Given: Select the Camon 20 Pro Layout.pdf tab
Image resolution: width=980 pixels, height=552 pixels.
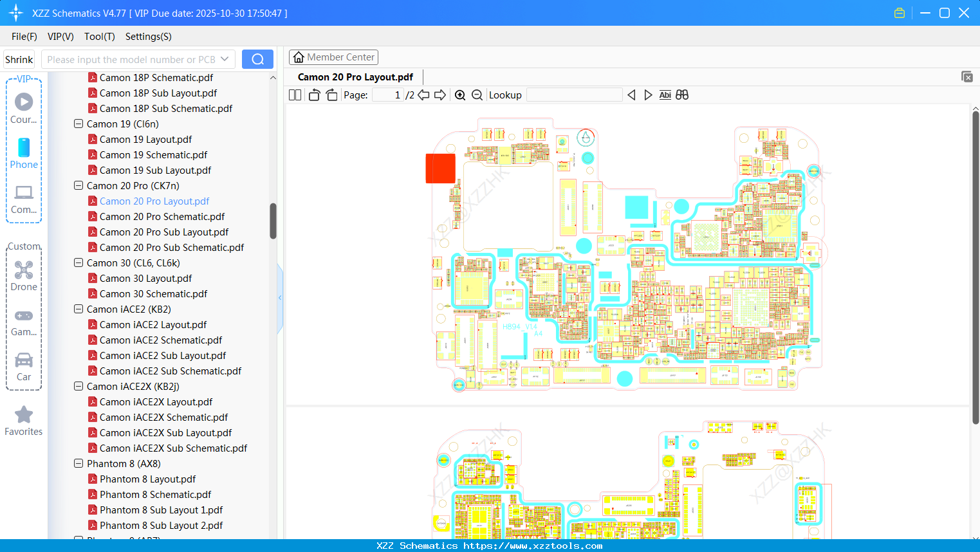Looking at the screenshot, I should click(355, 77).
